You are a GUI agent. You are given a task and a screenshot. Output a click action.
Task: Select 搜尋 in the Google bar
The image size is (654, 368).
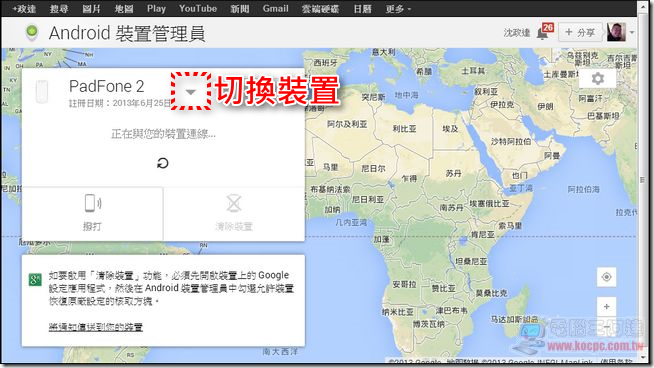tap(59, 9)
